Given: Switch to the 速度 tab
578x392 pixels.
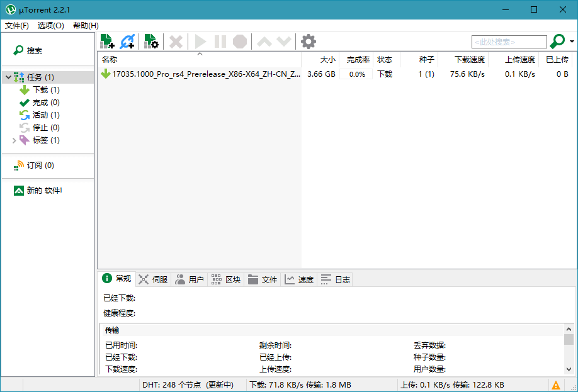Looking at the screenshot, I should 299,279.
